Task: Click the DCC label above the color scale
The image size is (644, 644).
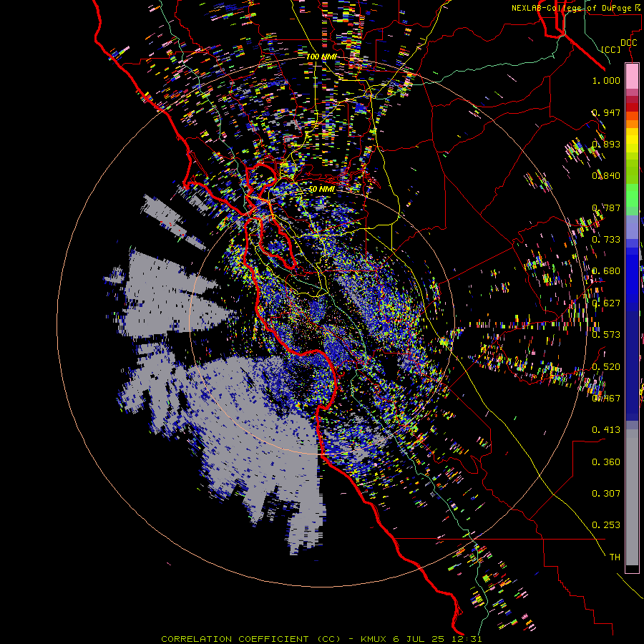Action: 629,43
